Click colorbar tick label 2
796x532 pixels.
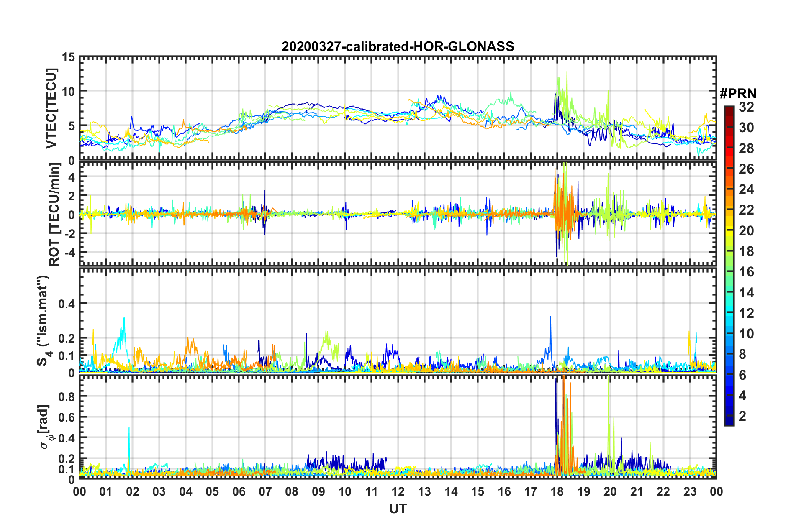(742, 416)
